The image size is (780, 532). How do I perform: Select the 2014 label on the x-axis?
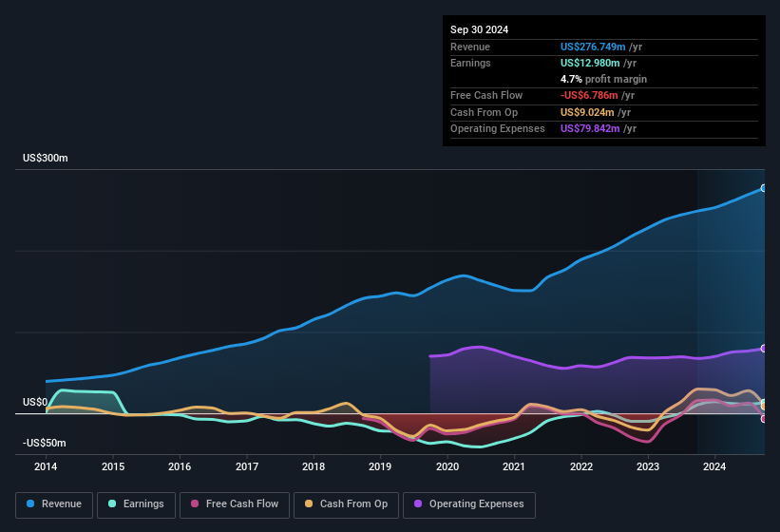point(46,466)
